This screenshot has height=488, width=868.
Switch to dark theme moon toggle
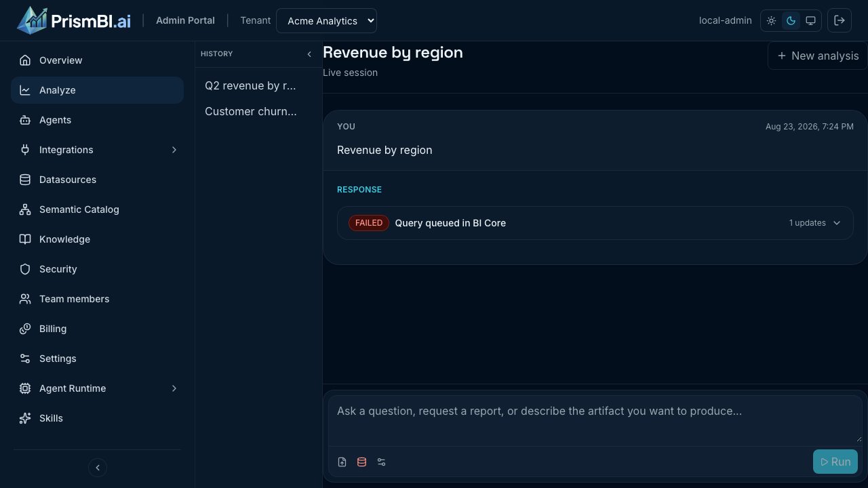(x=791, y=21)
